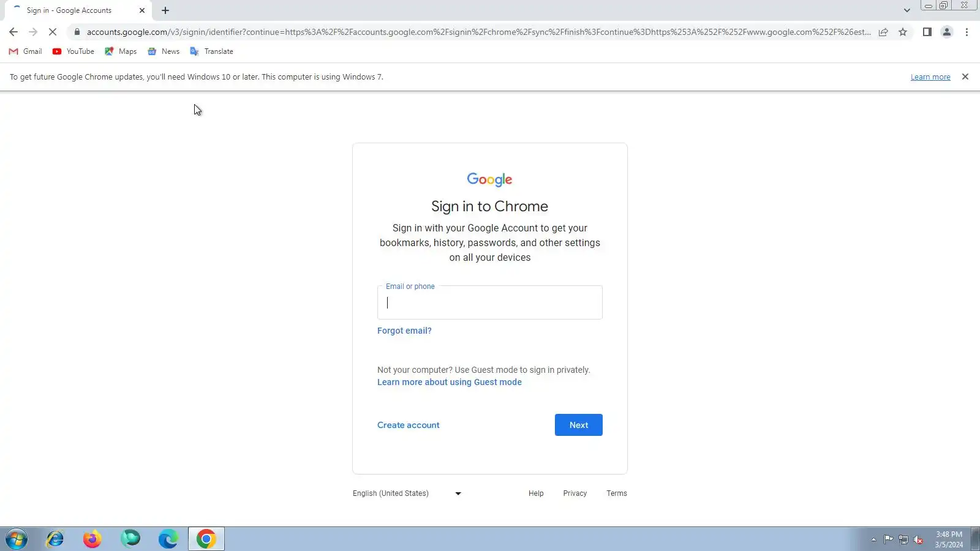
Task: Open the Chrome side panel
Action: click(x=927, y=32)
